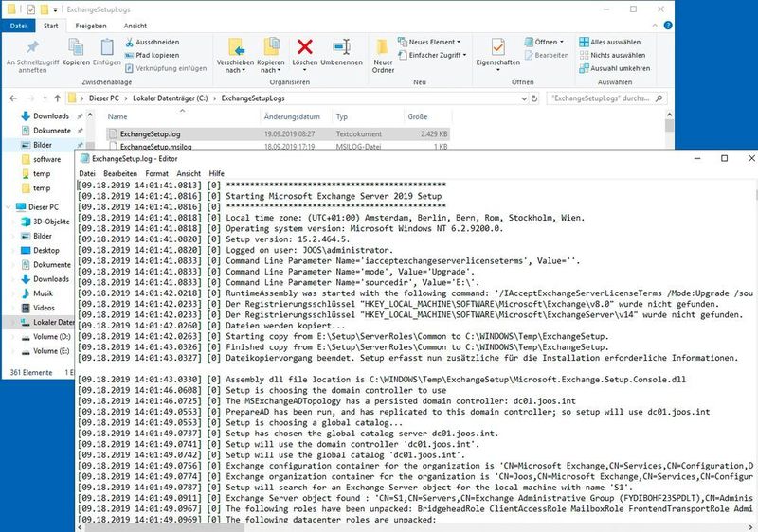758x532 pixels.
Task: Click the Bearbeiten ribbon item
Action: tap(547, 55)
